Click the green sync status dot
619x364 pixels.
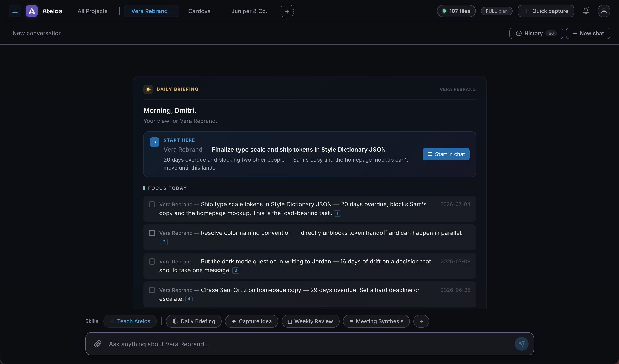444,11
